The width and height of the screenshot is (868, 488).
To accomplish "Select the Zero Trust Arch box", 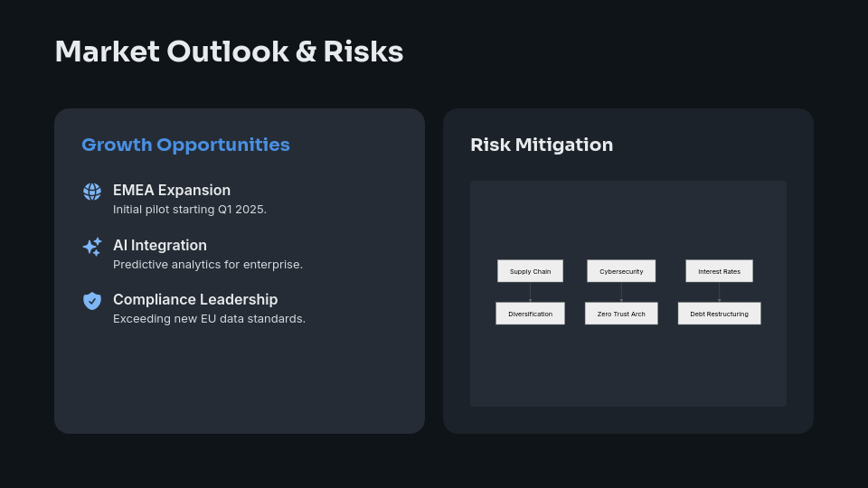I will coord(621,314).
